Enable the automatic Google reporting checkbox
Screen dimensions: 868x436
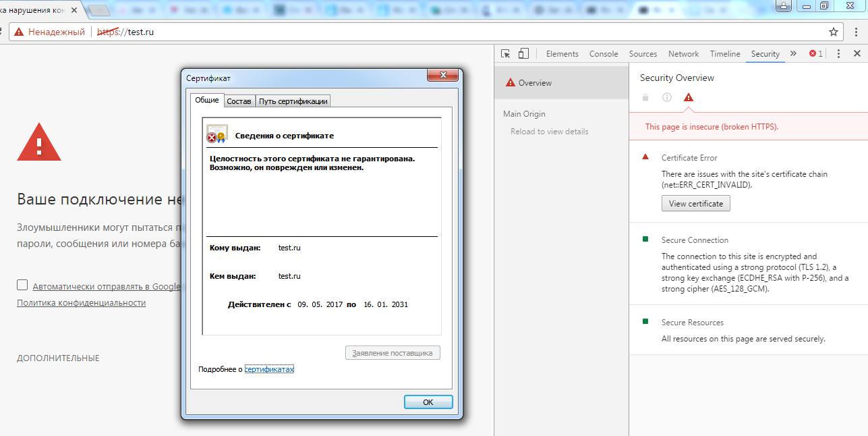click(x=22, y=285)
